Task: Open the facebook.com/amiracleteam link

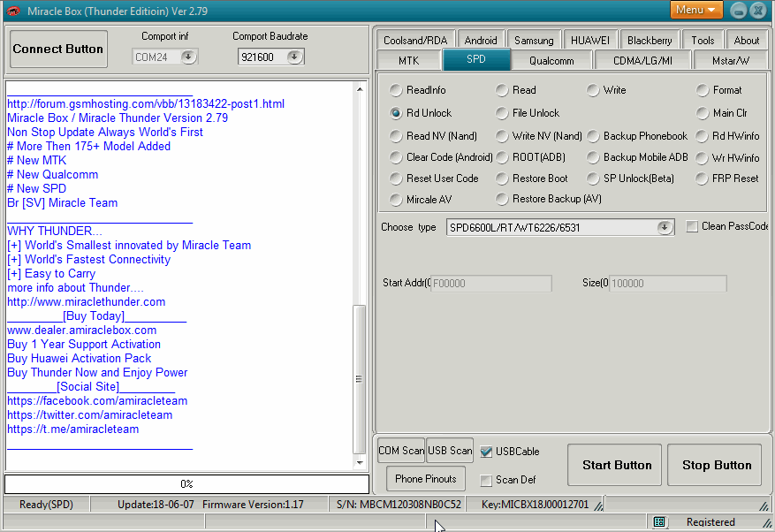Action: click(97, 400)
